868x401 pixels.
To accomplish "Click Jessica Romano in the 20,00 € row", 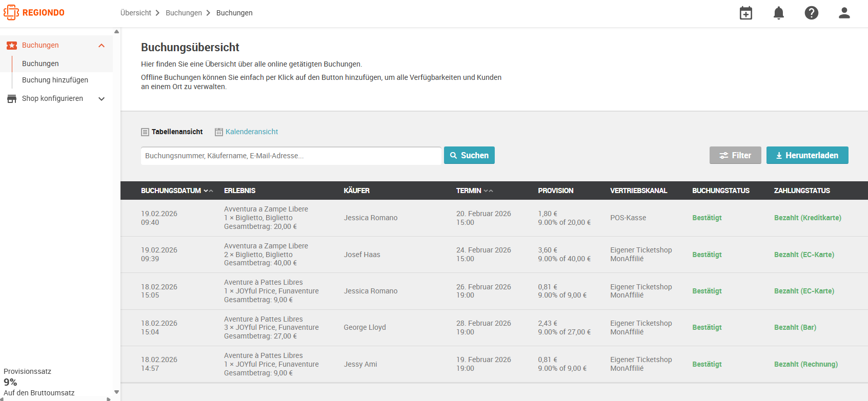I will coord(371,218).
